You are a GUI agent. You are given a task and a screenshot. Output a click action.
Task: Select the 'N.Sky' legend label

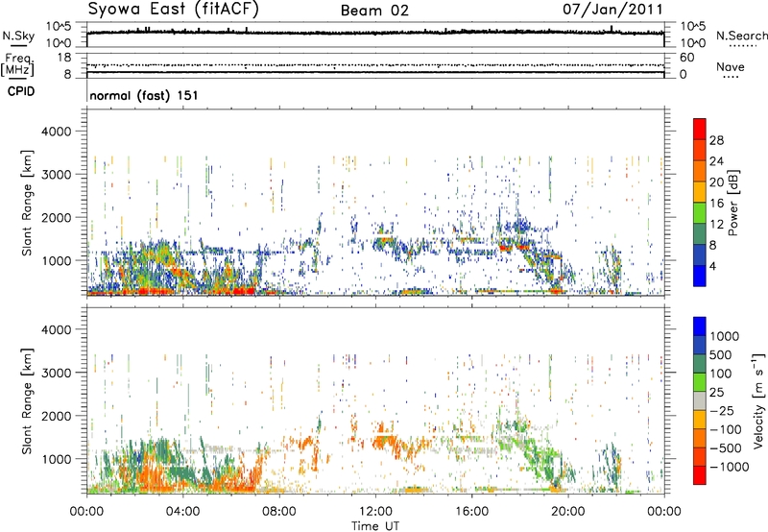click(18, 36)
